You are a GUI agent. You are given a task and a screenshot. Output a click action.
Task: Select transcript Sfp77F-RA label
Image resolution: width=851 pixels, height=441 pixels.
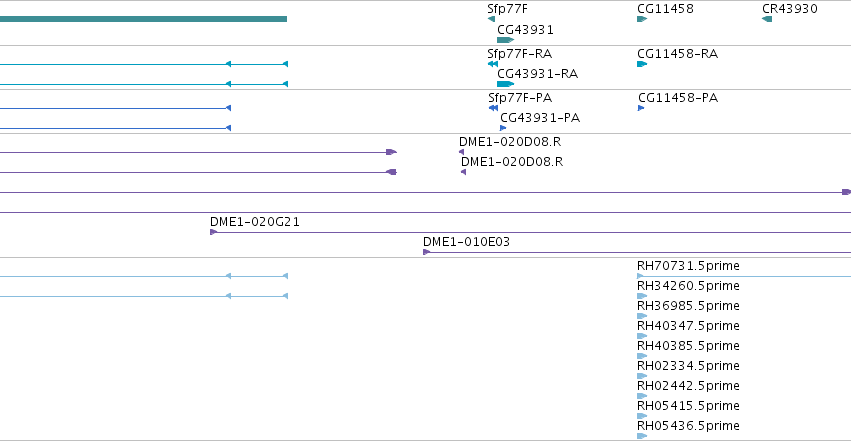click(x=519, y=54)
